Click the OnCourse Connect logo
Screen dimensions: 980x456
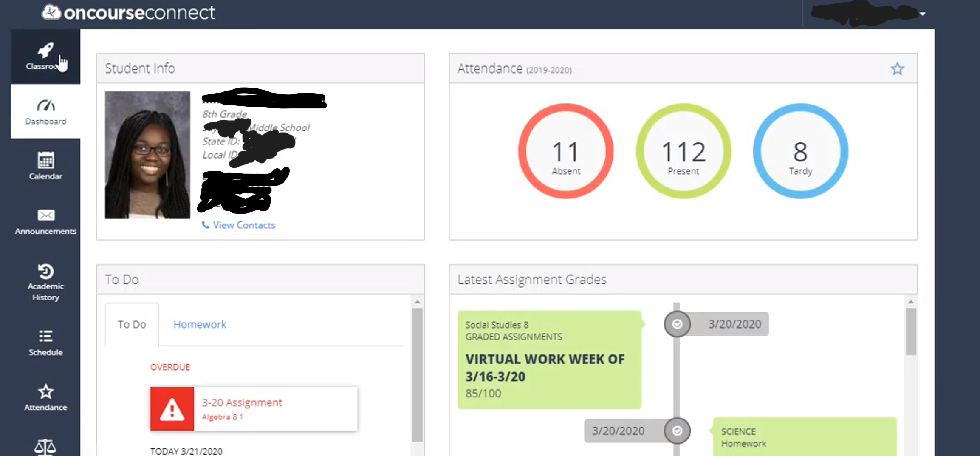(129, 13)
